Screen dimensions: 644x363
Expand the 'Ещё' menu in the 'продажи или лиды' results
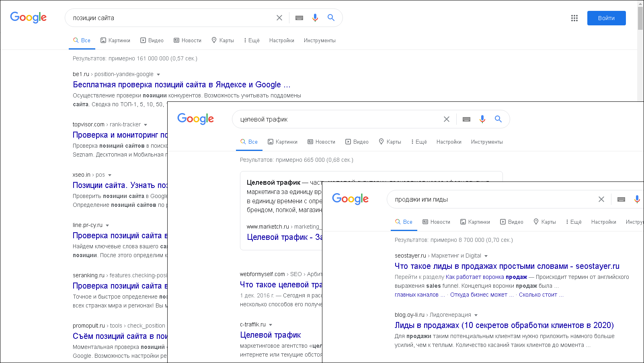point(574,222)
